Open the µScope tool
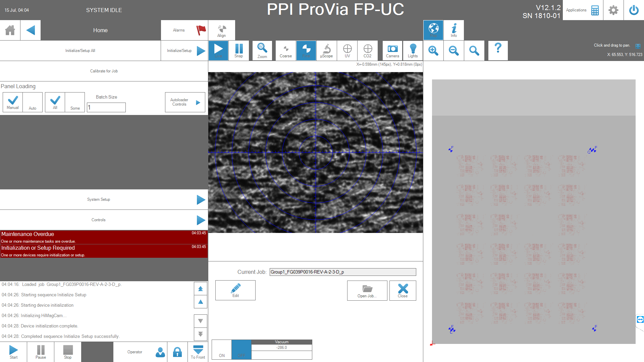The height and width of the screenshot is (362, 644). tap(326, 50)
